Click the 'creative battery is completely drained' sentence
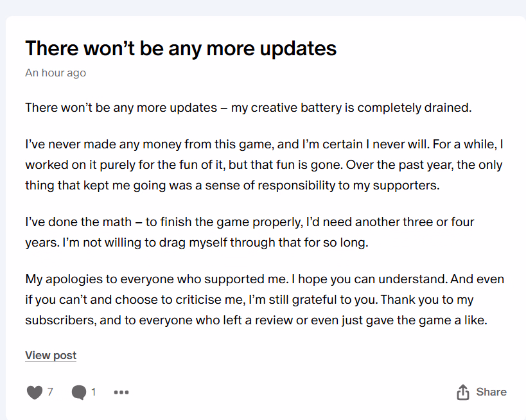The width and height of the screenshot is (526, 420). point(361,108)
